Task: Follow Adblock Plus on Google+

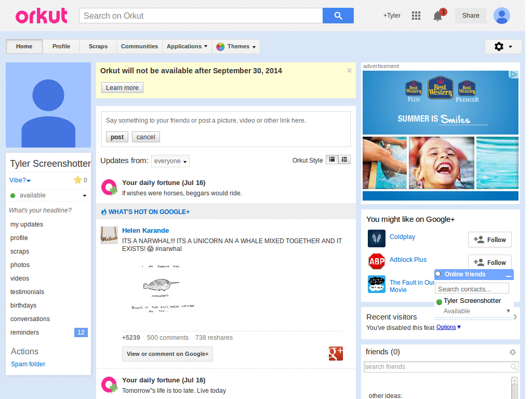Action: [489, 262]
